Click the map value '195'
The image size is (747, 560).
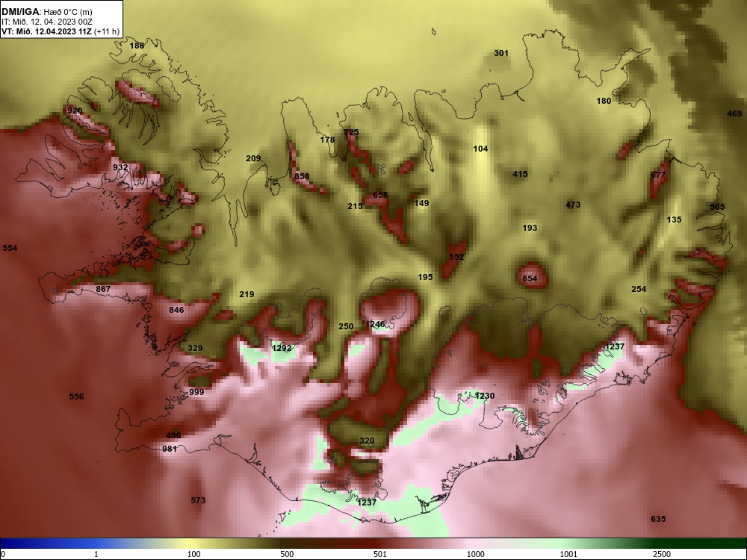pyautogui.click(x=426, y=277)
